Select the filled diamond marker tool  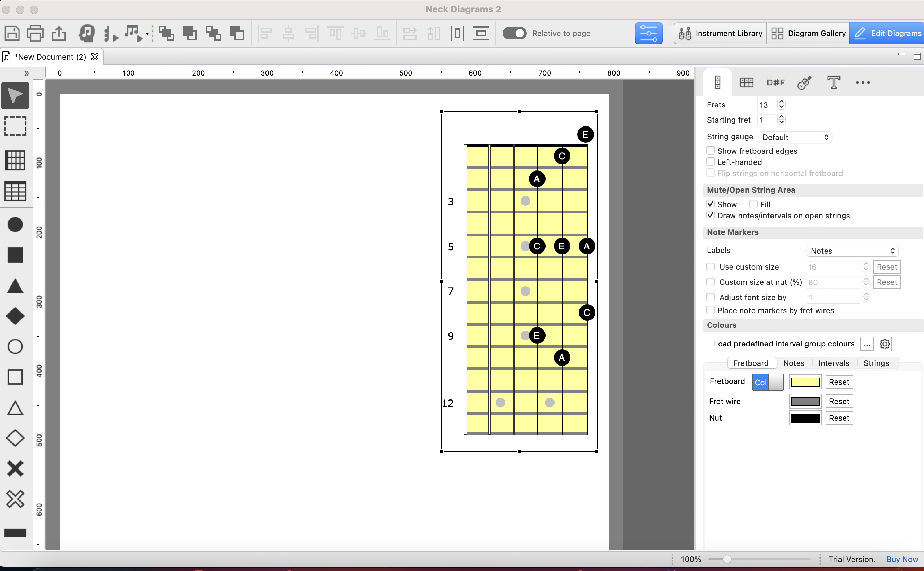[x=15, y=316]
